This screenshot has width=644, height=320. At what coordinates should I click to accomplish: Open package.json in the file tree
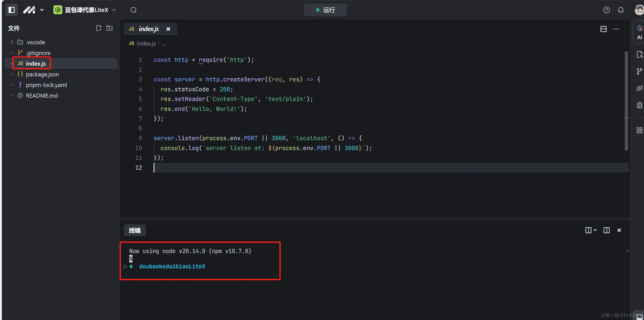point(42,74)
